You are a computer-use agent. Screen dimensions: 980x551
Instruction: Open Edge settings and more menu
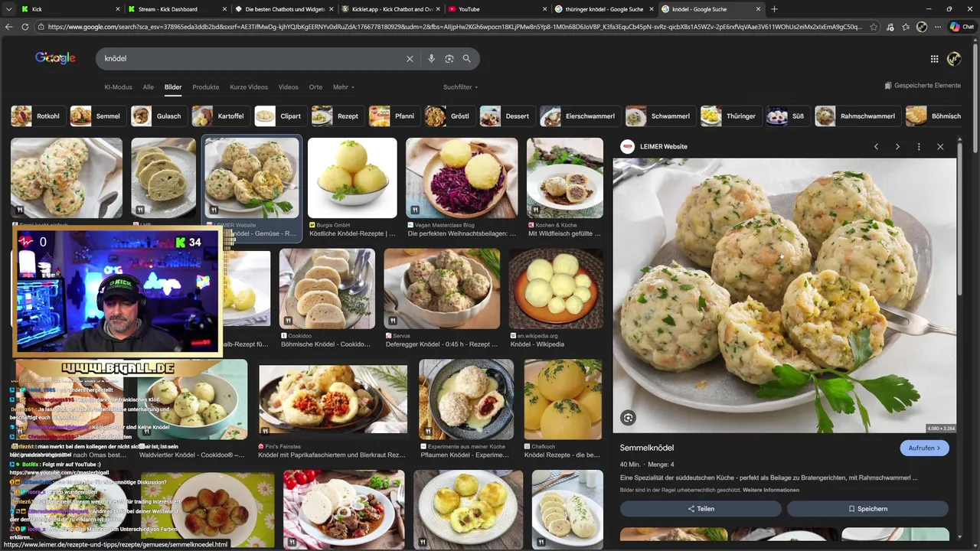[938, 27]
